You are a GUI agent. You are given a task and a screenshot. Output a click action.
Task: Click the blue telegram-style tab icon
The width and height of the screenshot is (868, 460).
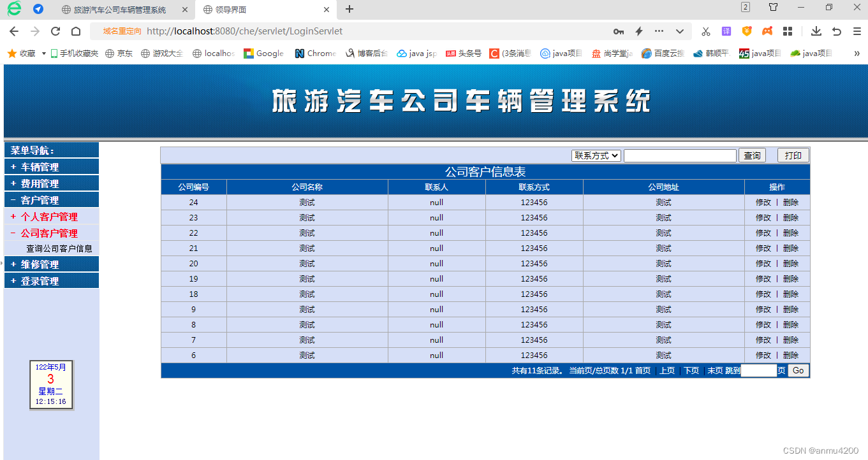click(38, 9)
